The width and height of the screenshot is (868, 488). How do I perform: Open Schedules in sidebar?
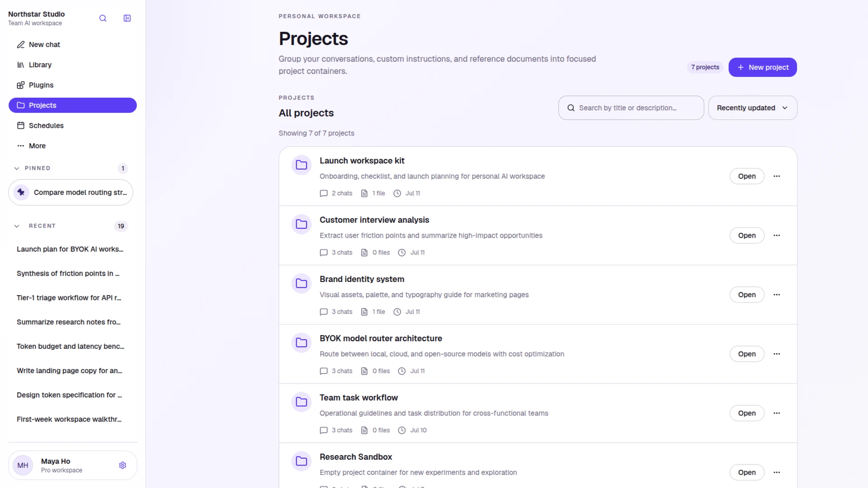72,126
